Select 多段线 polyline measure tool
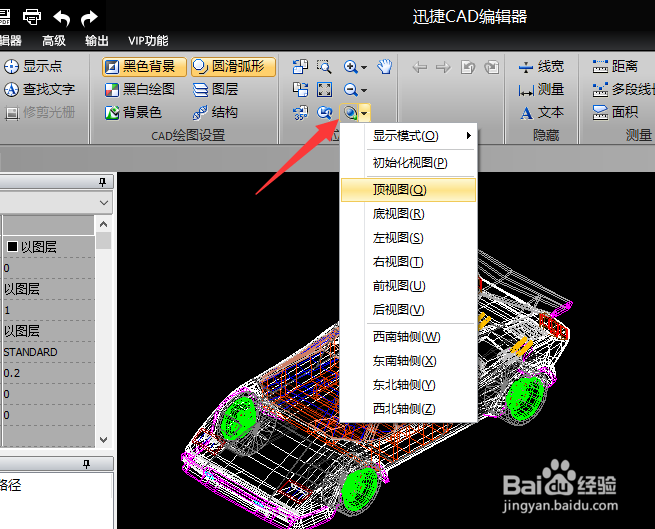This screenshot has height=529, width=655. point(623,89)
